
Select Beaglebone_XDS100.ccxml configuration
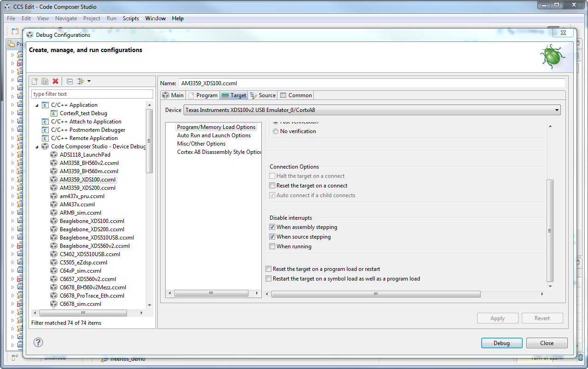pyautogui.click(x=92, y=221)
